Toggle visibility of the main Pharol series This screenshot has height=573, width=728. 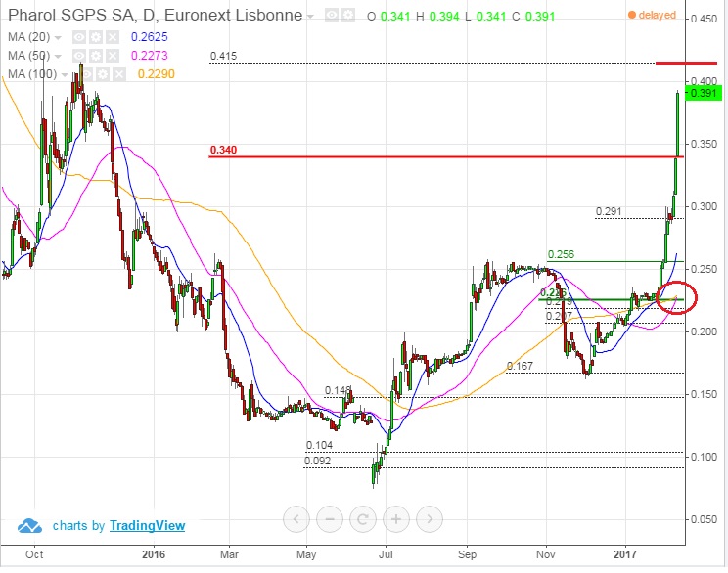point(332,16)
